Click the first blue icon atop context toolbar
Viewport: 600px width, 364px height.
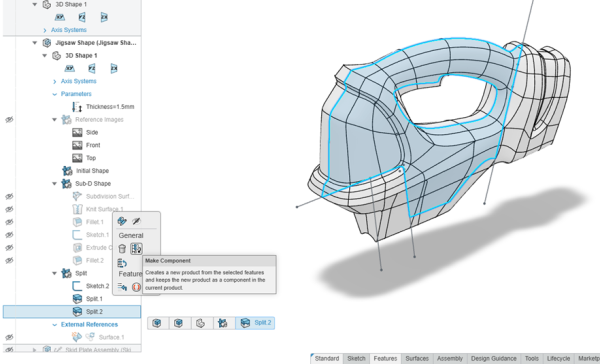[x=122, y=221]
